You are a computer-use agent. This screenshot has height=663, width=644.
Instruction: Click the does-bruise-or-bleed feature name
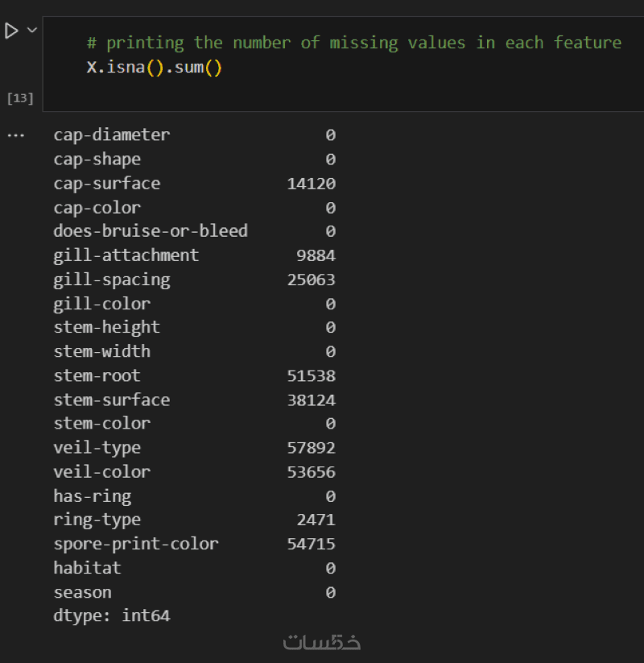click(151, 231)
